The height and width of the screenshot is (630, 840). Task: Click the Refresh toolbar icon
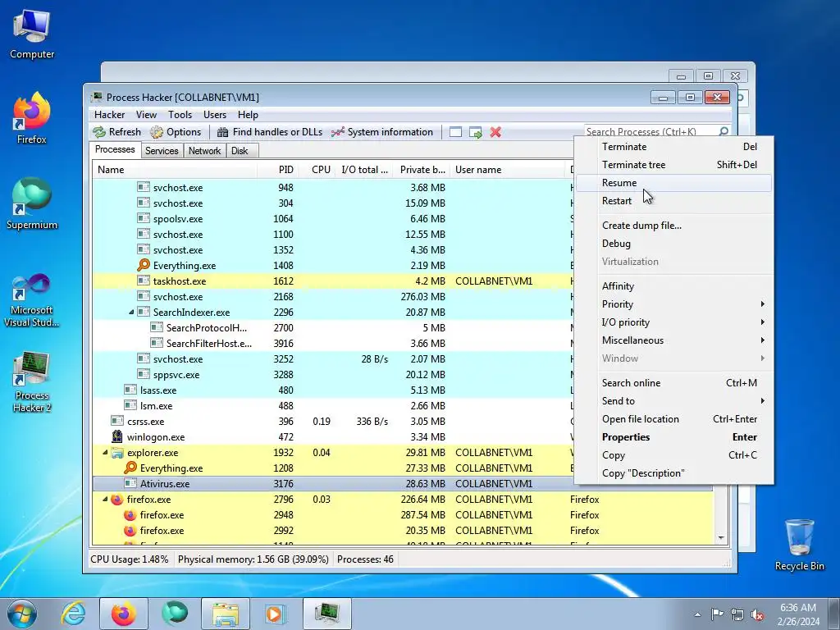point(99,132)
